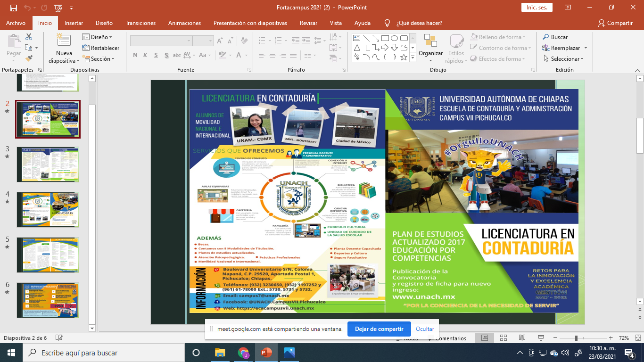Insert a text box shape from gallery
644x362 pixels.
tap(357, 38)
